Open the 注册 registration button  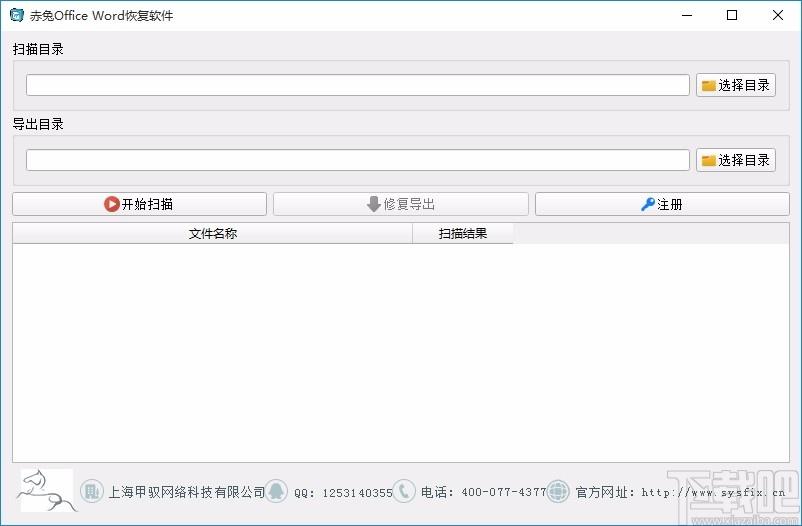pyautogui.click(x=662, y=204)
